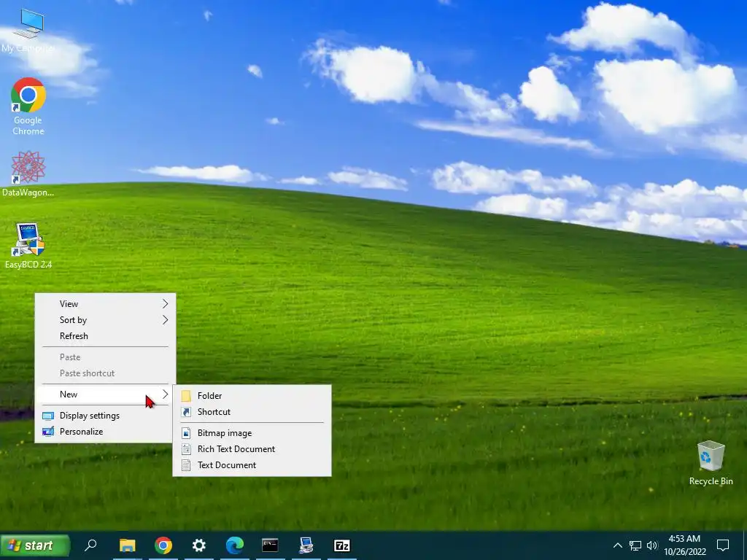This screenshot has height=560, width=747.
Task: Create a new Rich Text Document
Action: point(252,449)
